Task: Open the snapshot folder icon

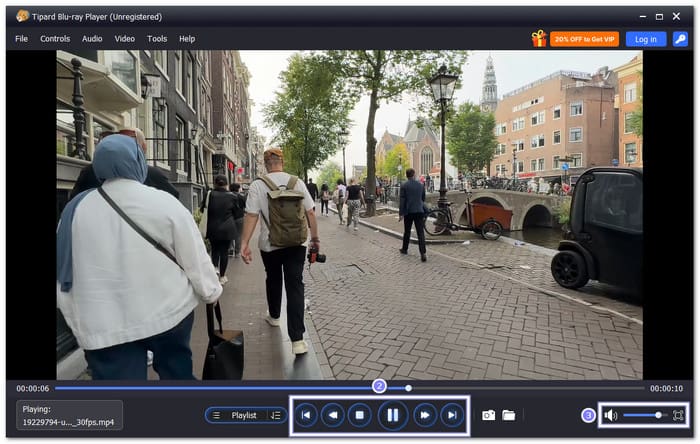Action: coord(508,415)
